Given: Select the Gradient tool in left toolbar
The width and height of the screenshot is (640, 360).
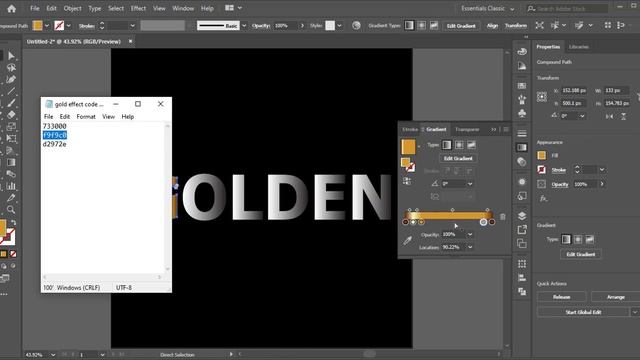Looking at the screenshot, I should 11,162.
